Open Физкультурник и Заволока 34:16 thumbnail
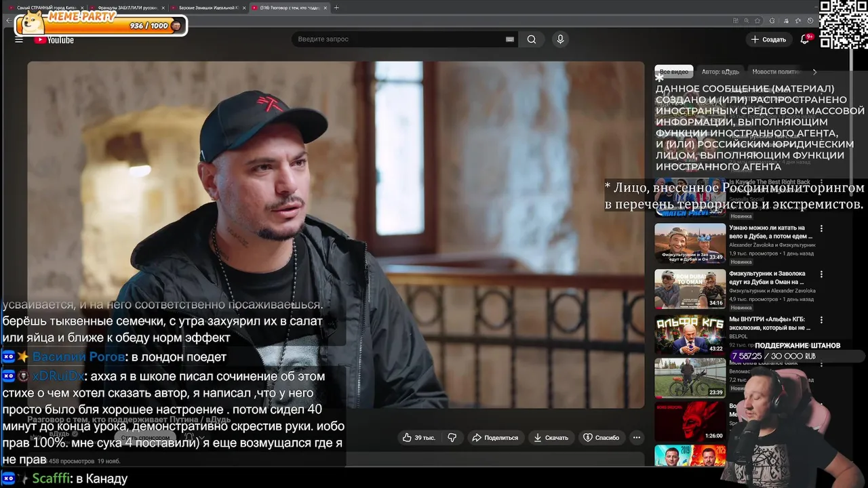Image resolution: width=868 pixels, height=488 pixels. click(x=690, y=289)
